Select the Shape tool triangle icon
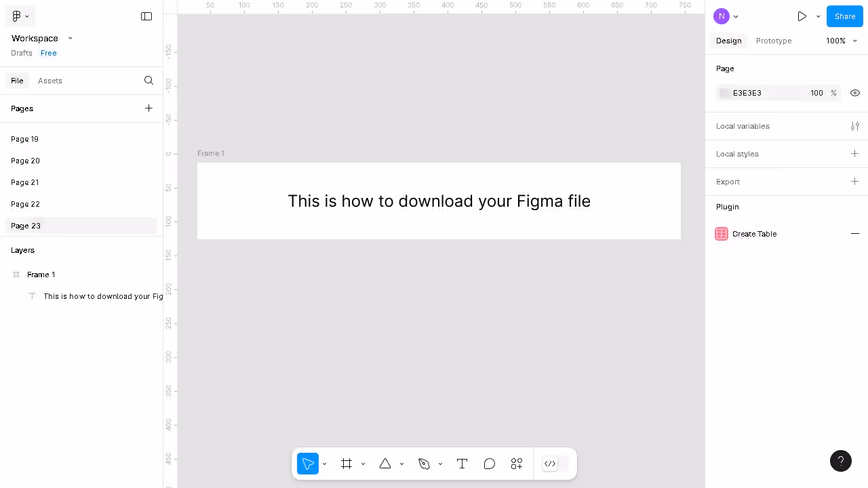This screenshot has width=868, height=488. (385, 464)
